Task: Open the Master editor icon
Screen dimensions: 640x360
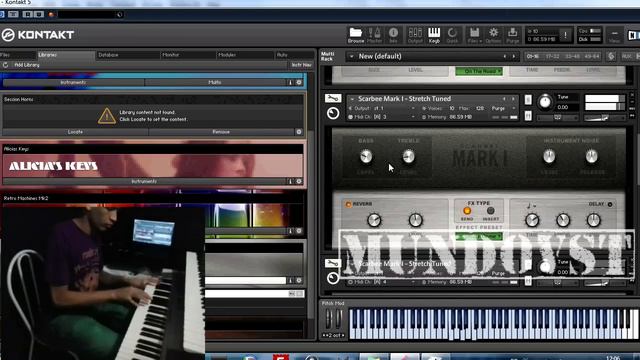Action: 374,35
